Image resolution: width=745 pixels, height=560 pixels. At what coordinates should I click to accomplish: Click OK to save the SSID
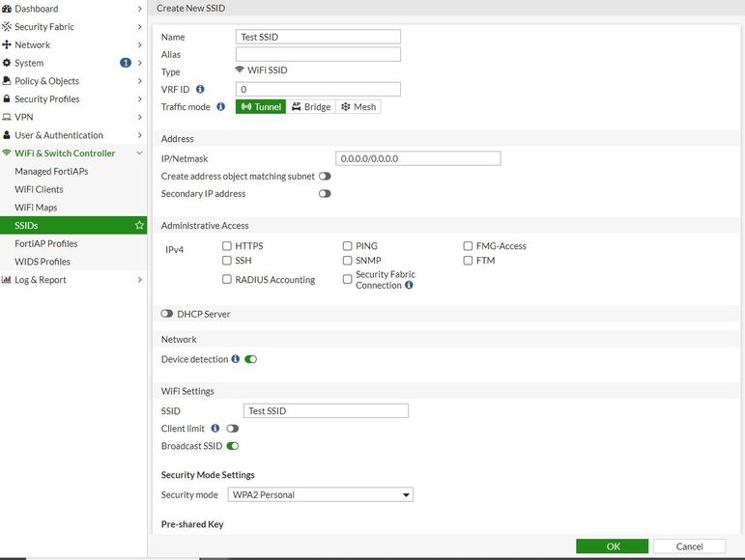(613, 546)
